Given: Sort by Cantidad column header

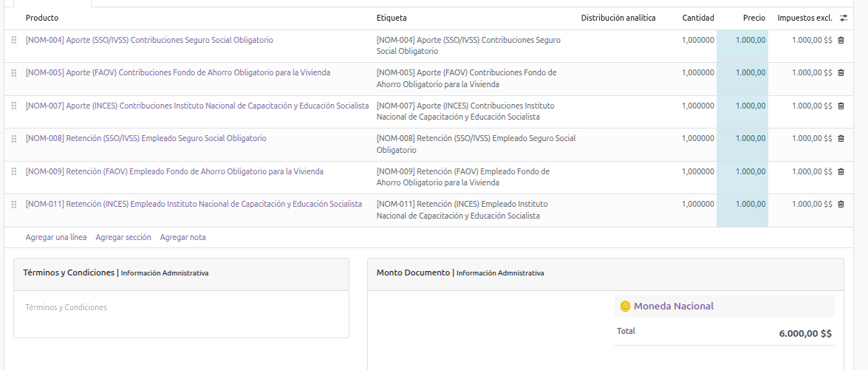Looking at the screenshot, I should coord(697,18).
